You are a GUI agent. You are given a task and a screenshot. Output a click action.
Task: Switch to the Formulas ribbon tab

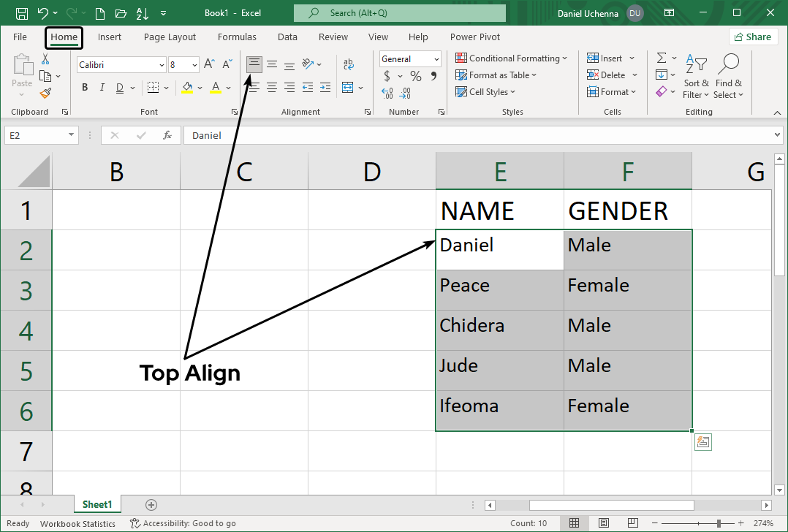click(237, 37)
